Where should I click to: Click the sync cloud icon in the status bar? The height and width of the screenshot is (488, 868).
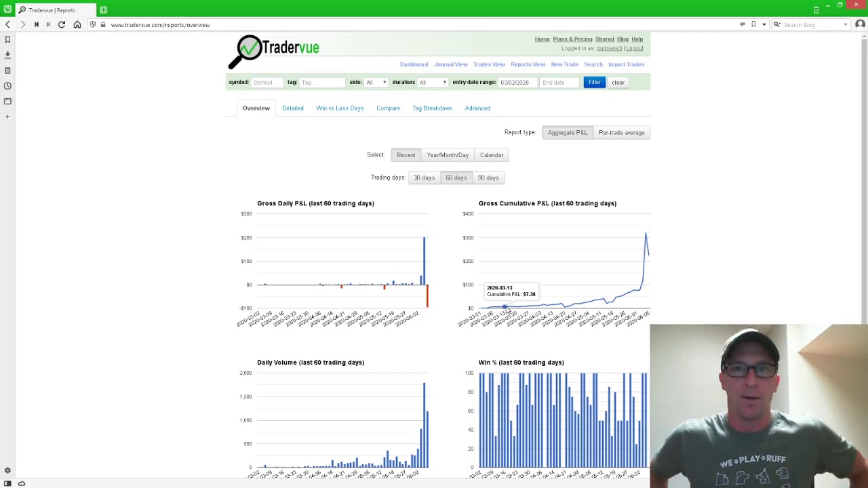click(22, 483)
